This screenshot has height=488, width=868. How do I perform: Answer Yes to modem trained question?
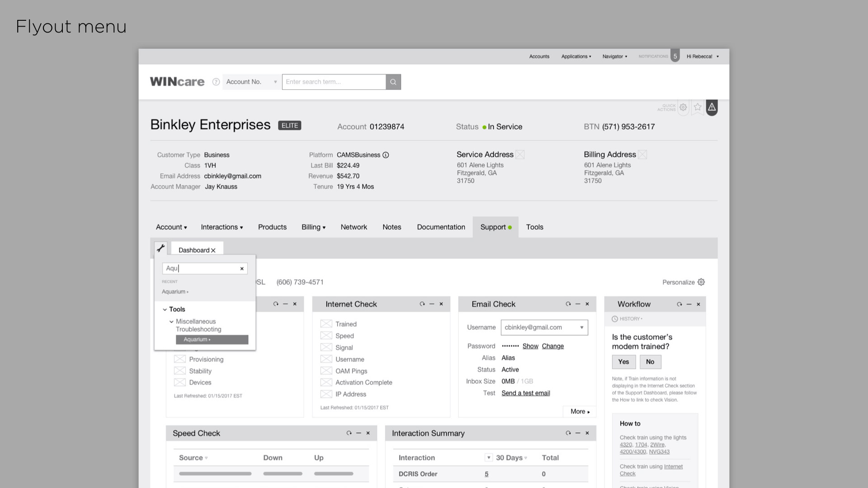click(x=623, y=362)
